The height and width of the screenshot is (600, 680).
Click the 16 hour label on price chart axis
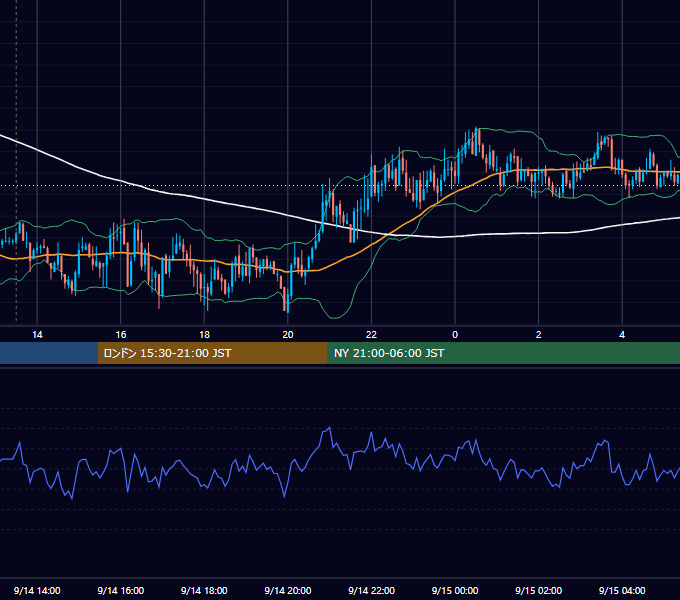pyautogui.click(x=121, y=335)
